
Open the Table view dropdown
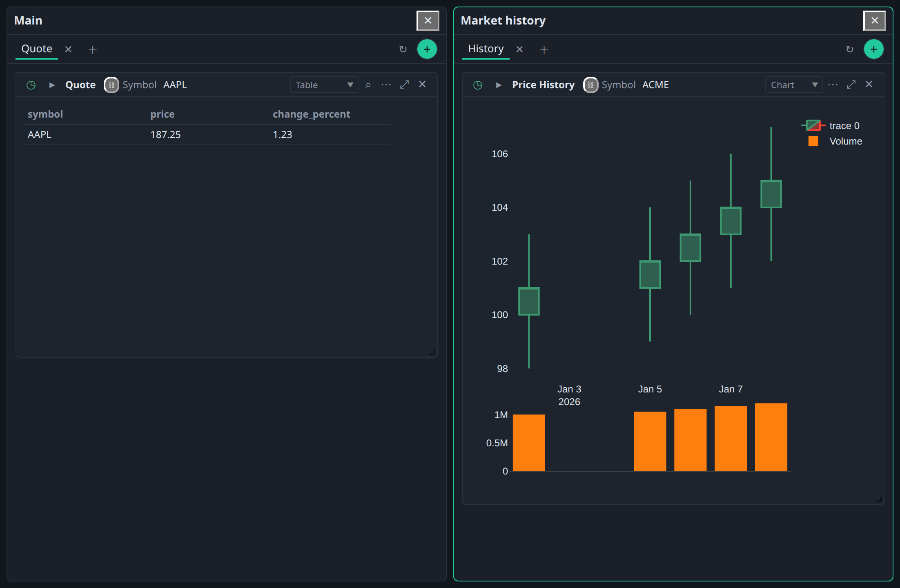[324, 85]
